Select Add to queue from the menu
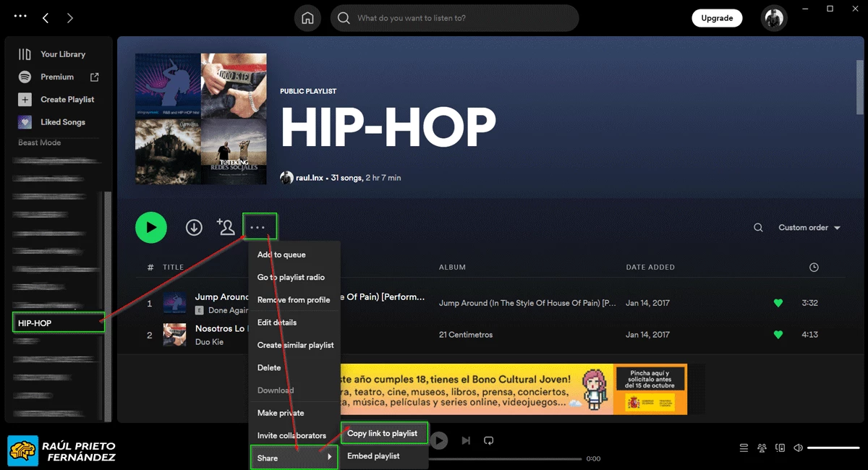The height and width of the screenshot is (470, 868). point(281,255)
